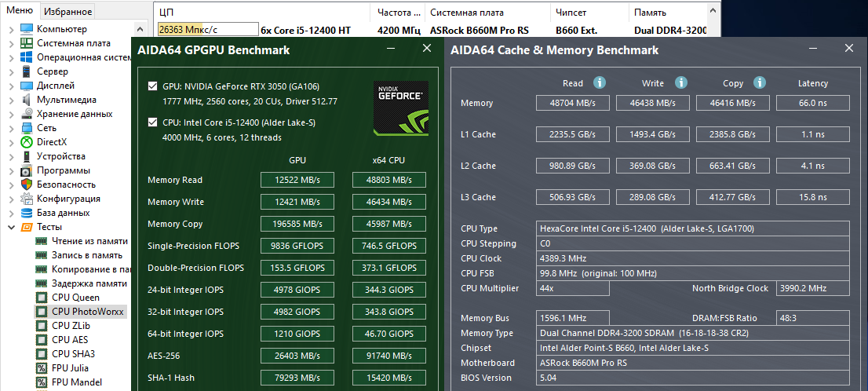868x391 pixels.
Task: Expand the Дисплей node
Action: (11, 86)
